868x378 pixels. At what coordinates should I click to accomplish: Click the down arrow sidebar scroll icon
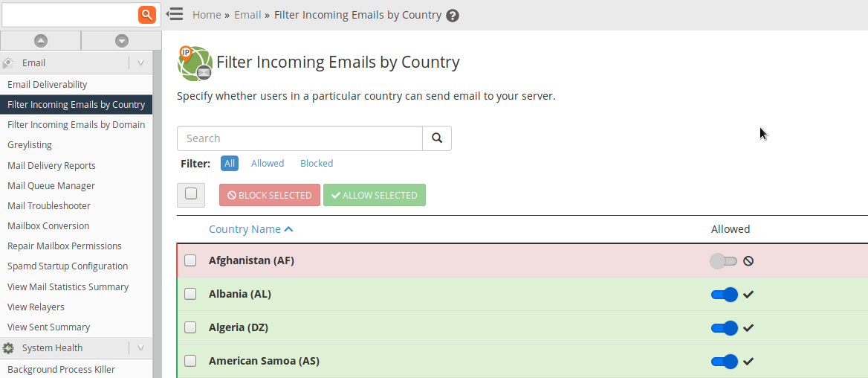[122, 41]
